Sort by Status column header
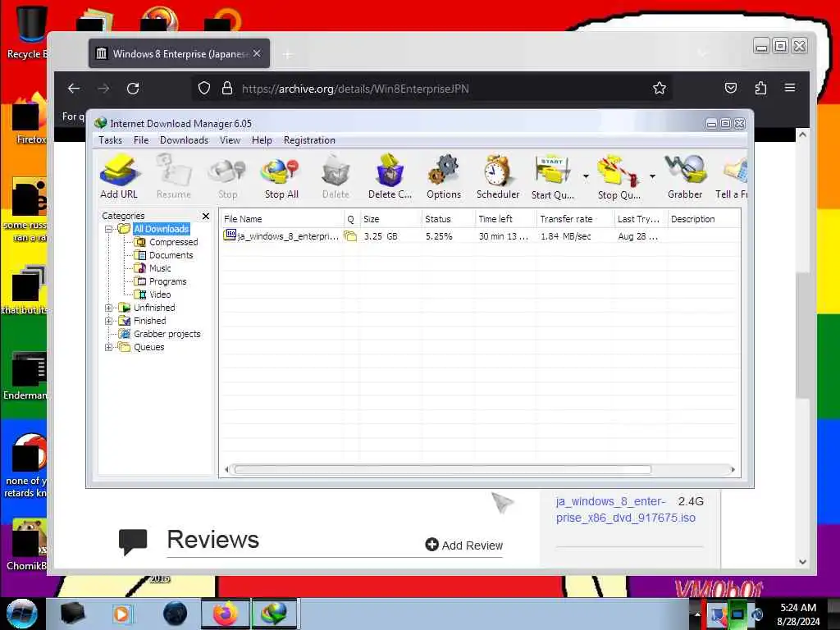Screen dimensions: 840x630 (448, 219)
